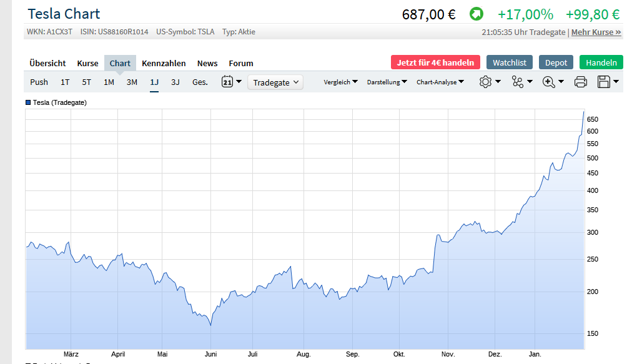Expand the Tradegate exchange selector

[275, 82]
